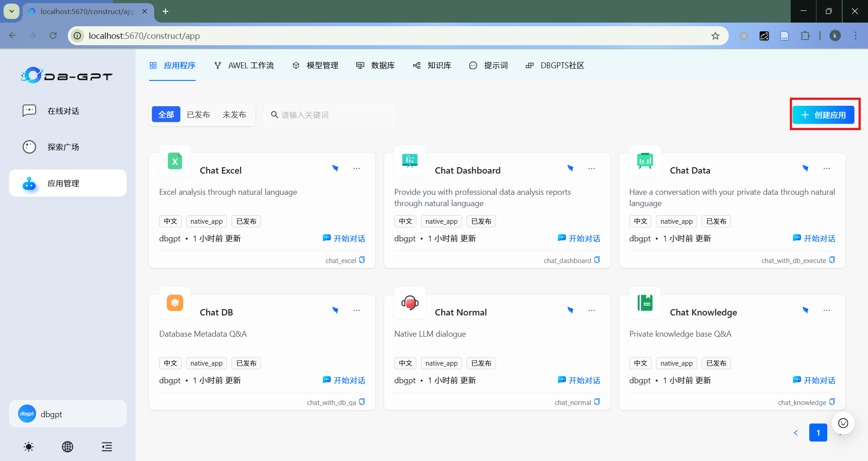Viewport: 868px width, 461px height.
Task: Open the 知识库 tab
Action: (x=433, y=66)
